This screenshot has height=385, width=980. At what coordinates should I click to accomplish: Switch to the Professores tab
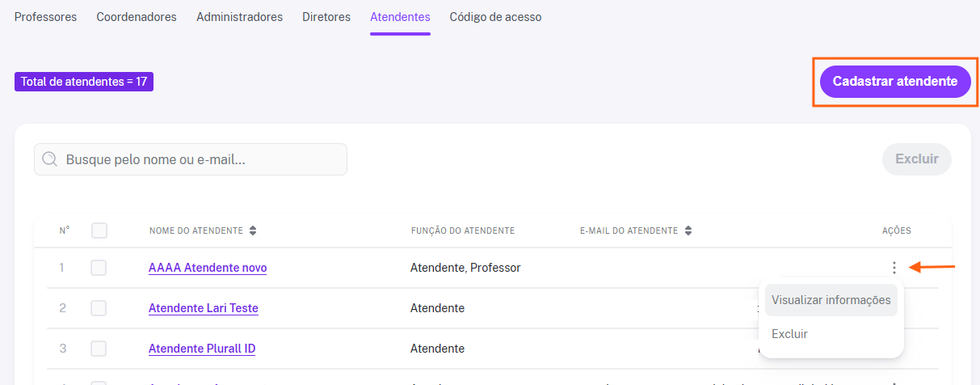pos(46,17)
